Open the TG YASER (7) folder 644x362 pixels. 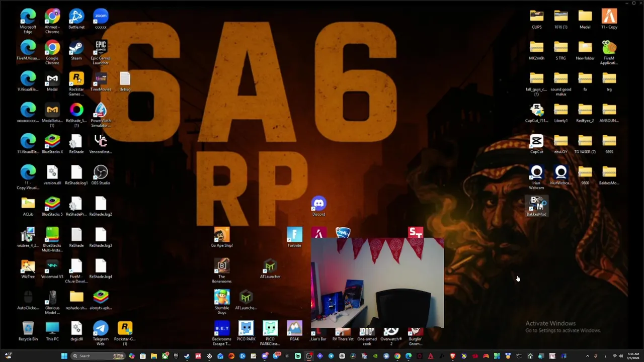tap(585, 144)
